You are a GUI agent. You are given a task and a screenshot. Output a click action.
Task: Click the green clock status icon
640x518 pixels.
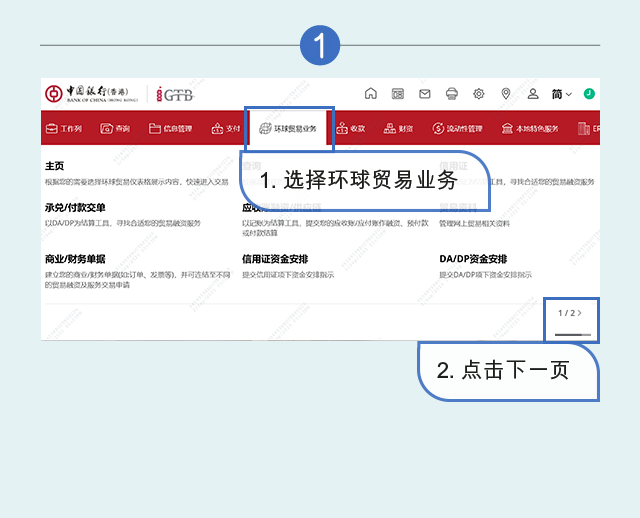tap(589, 93)
